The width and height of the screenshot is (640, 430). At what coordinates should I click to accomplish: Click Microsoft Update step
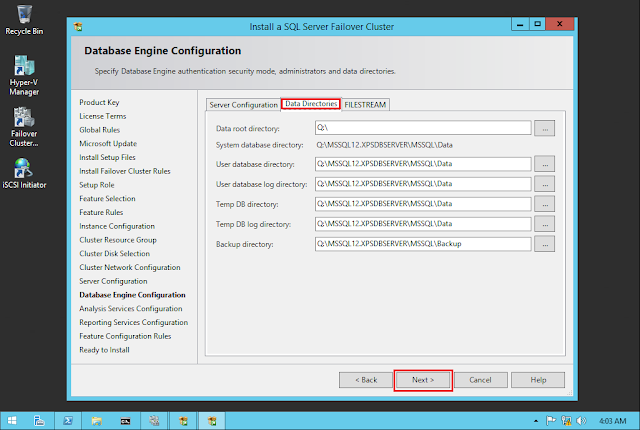coord(108,144)
